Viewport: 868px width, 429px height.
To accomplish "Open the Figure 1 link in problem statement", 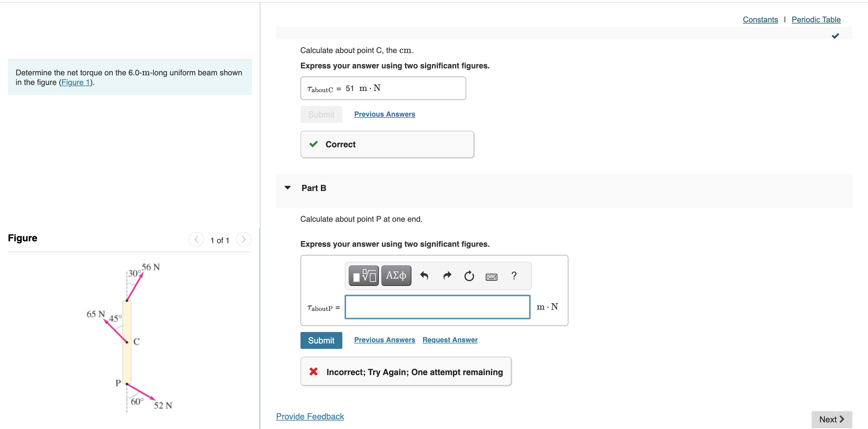I will tap(76, 82).
